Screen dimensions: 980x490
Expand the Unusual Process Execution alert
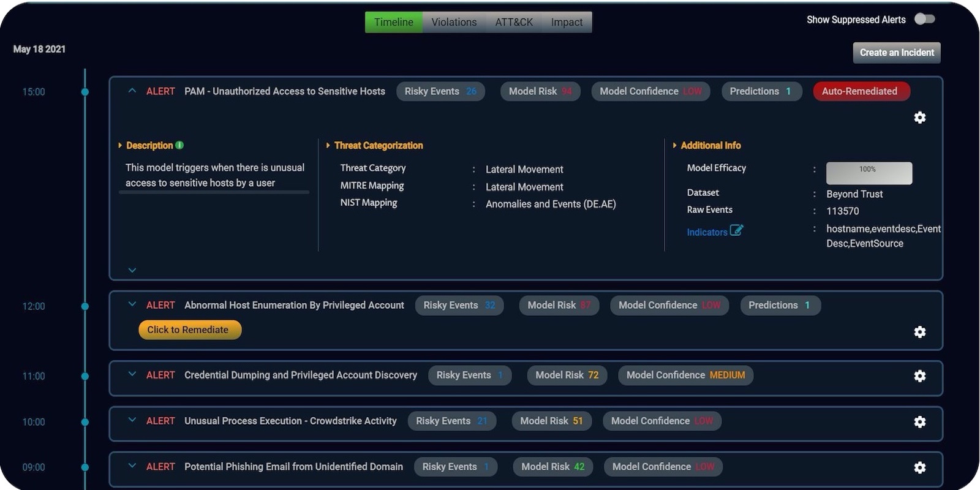click(x=132, y=420)
